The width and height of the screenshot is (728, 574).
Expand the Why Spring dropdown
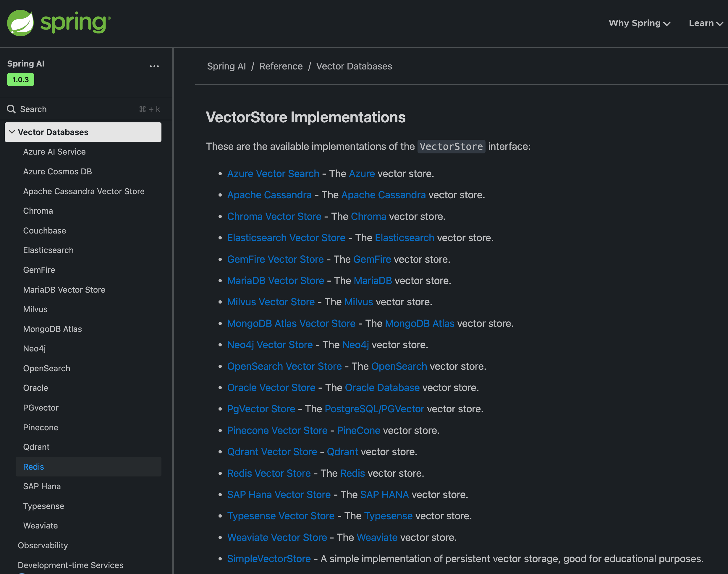639,23
